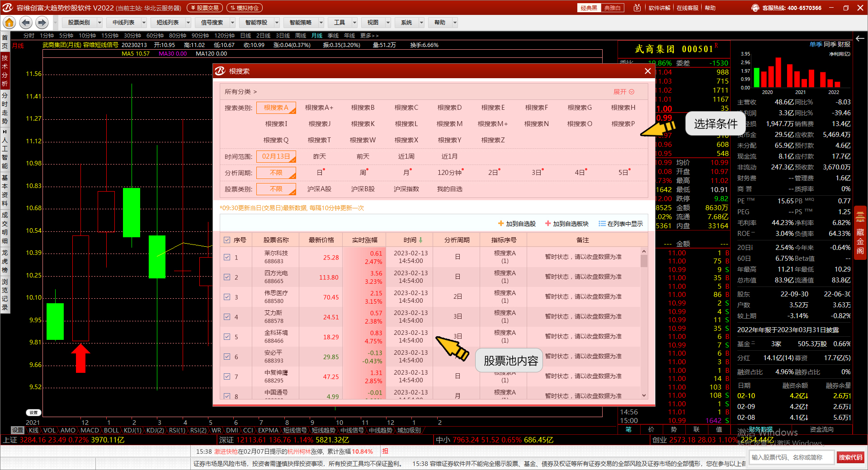Image resolution: width=868 pixels, height=470 pixels.
Task: Close the 根搜索 dialog
Action: 647,71
